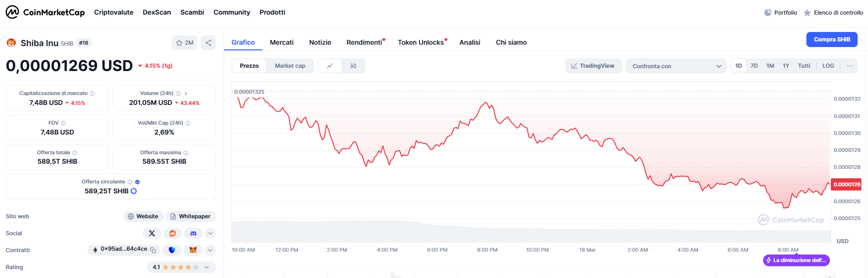Expand more Social links chevron
The image size is (868, 278).
point(210,233)
